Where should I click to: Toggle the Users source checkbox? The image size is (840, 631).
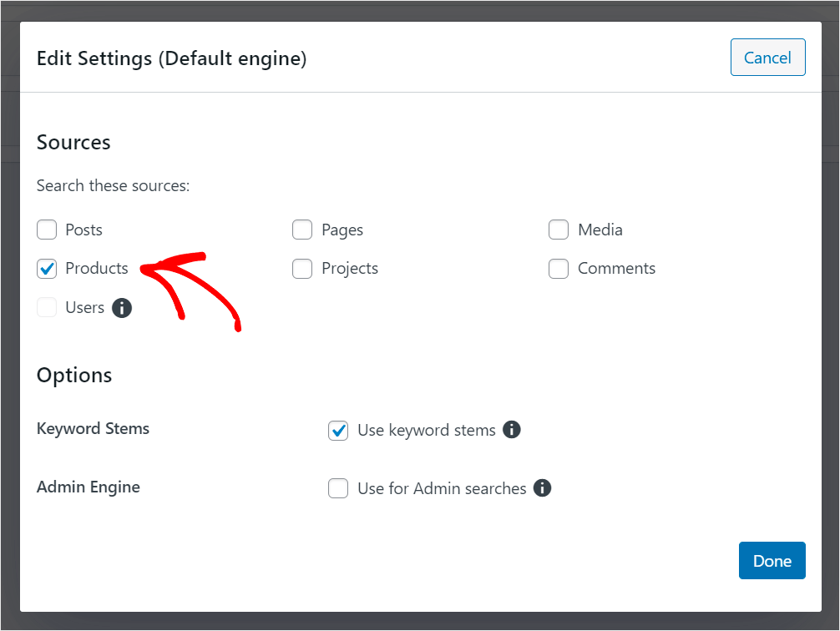tap(47, 307)
